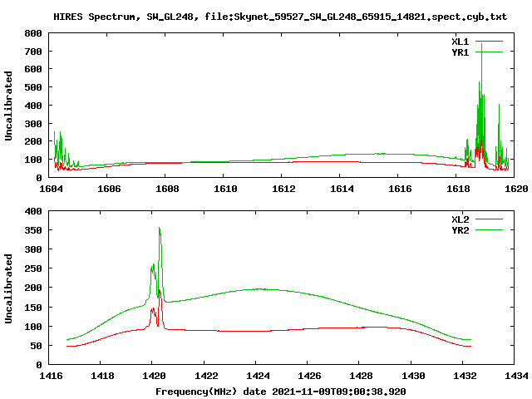Click the 1620 frequency tick label
Image resolution: width=532 pixels, height=399 pixels.
(x=516, y=189)
